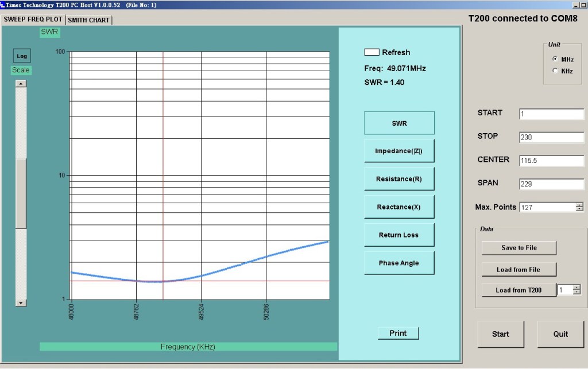588x369 pixels.
Task: Display the Impedance(|Z|) plot
Action: (399, 151)
